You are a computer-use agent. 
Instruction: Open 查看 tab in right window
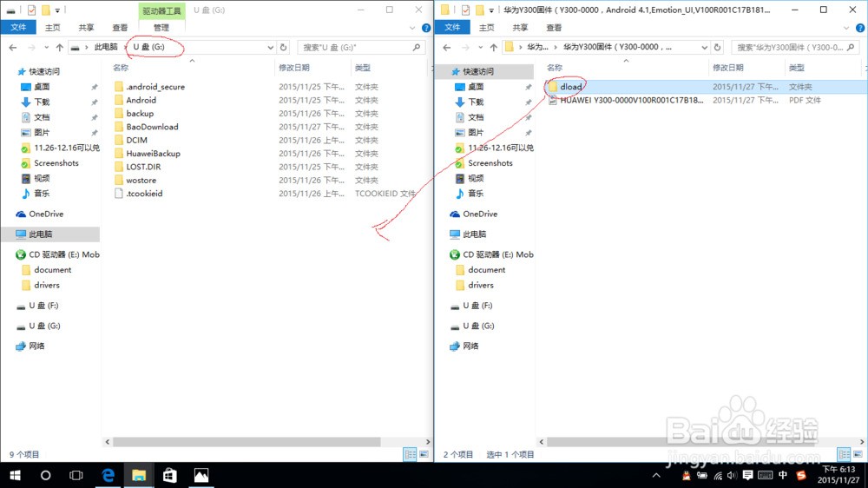coord(554,28)
